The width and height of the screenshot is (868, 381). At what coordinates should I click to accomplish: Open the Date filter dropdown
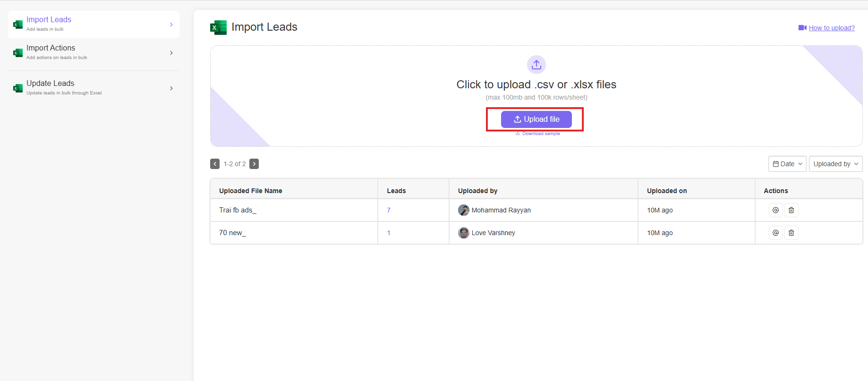point(787,164)
